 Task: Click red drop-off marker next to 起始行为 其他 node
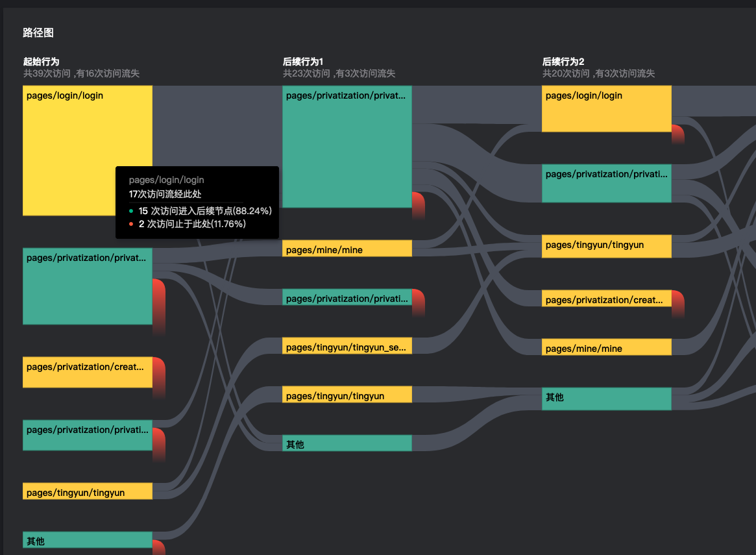(158, 547)
